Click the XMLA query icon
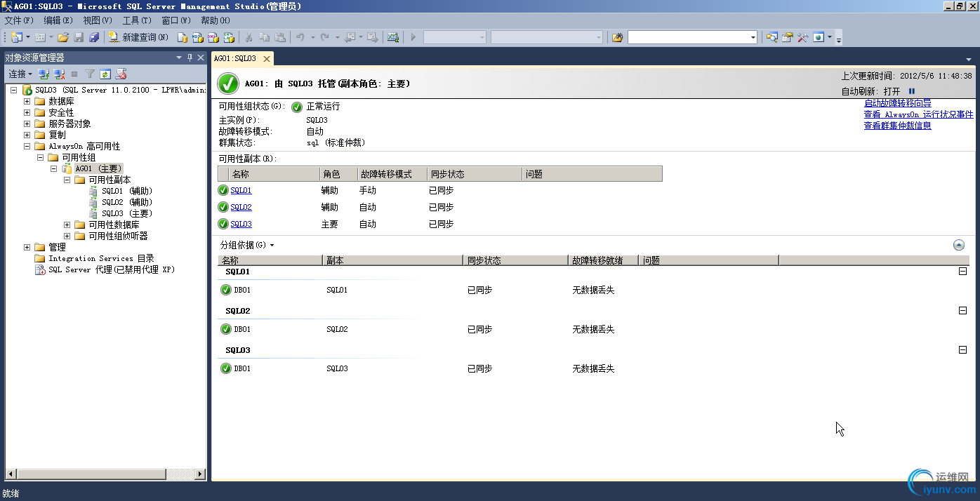This screenshot has width=980, height=501. pos(228,37)
